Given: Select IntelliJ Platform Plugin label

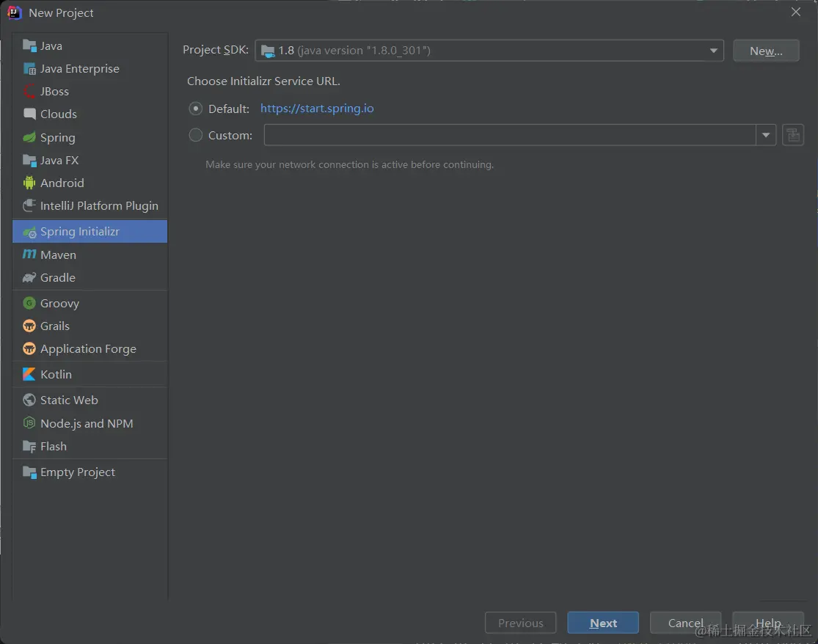Looking at the screenshot, I should 99,206.
